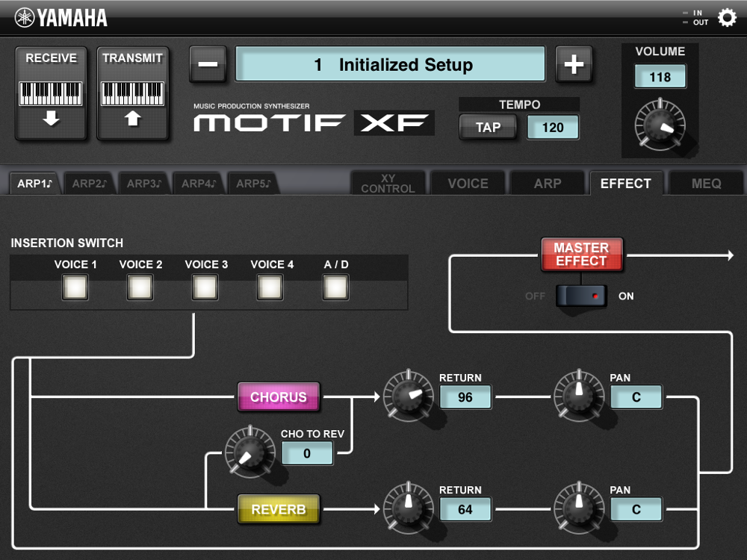747x560 pixels.
Task: Go to previous setup with minus button
Action: pos(208,64)
